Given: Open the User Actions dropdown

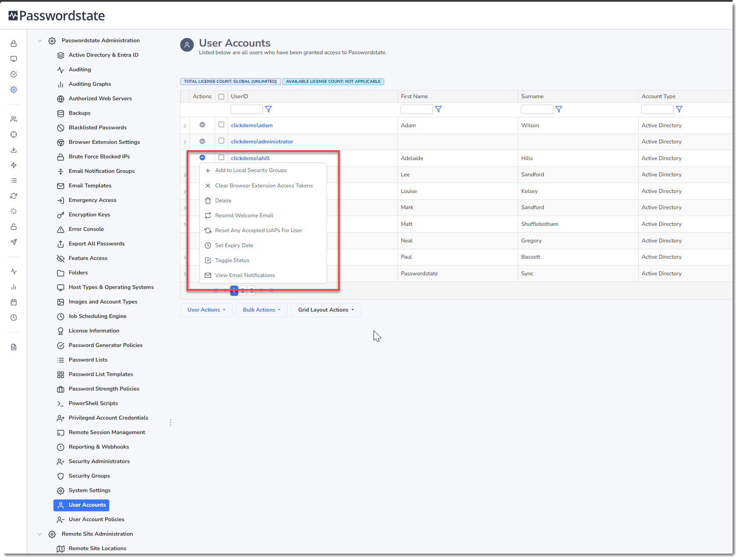Looking at the screenshot, I should (206, 310).
